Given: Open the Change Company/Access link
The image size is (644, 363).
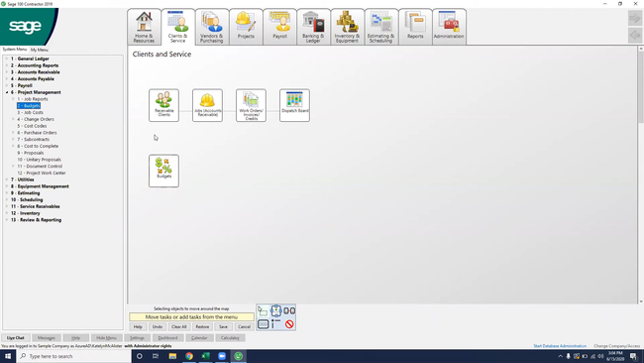Looking at the screenshot, I should click(x=617, y=346).
